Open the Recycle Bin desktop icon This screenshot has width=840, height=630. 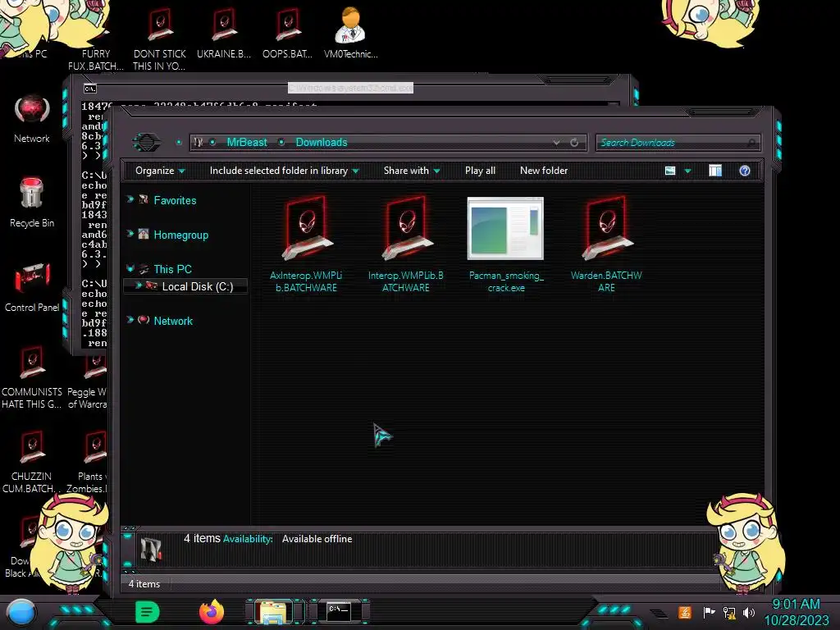click(x=32, y=203)
